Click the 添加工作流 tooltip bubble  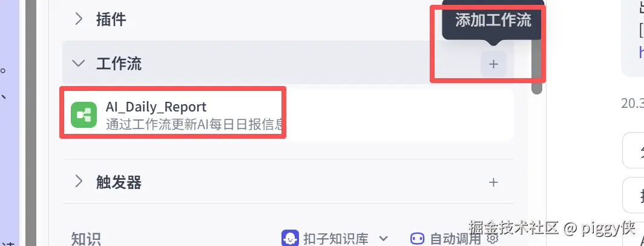(x=493, y=21)
